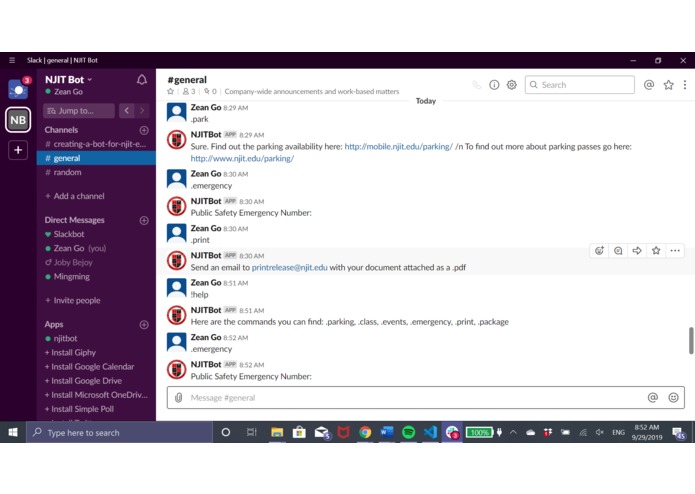
Task: Click Add a channel
Action: click(x=75, y=196)
